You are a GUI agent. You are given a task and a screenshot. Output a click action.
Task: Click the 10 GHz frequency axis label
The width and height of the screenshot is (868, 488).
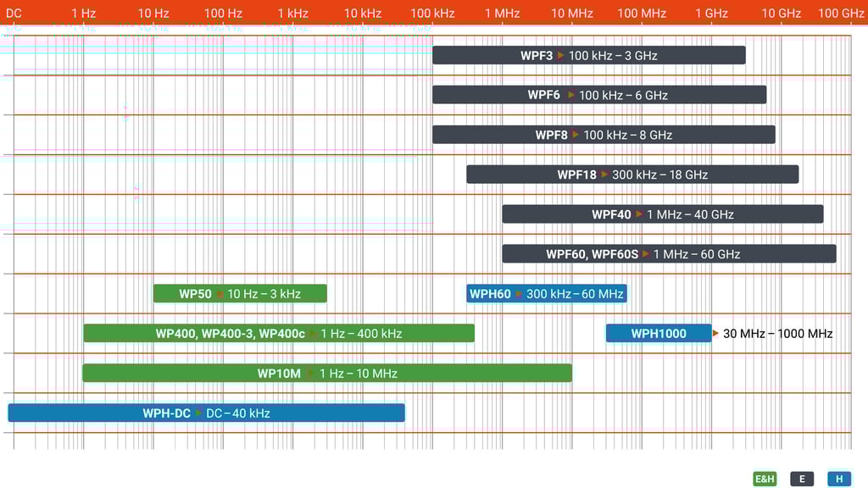pyautogui.click(x=781, y=14)
